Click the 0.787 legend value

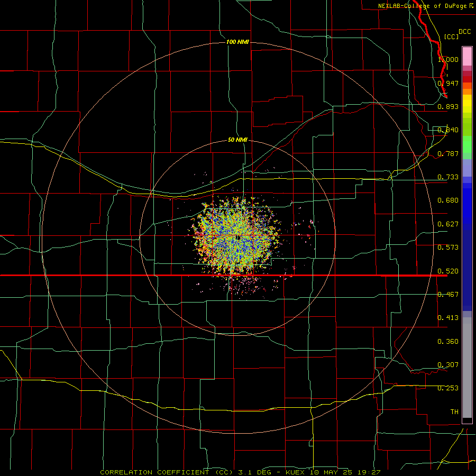(x=448, y=153)
